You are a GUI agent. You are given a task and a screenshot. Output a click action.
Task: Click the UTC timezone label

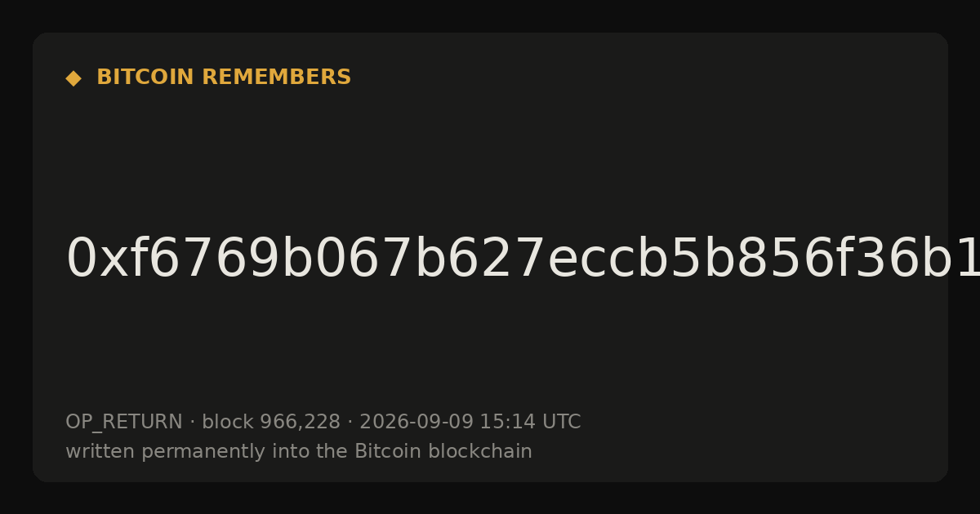coord(561,422)
